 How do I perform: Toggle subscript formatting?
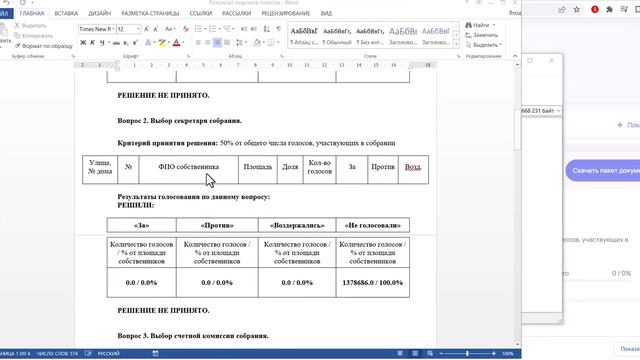pyautogui.click(x=126, y=42)
